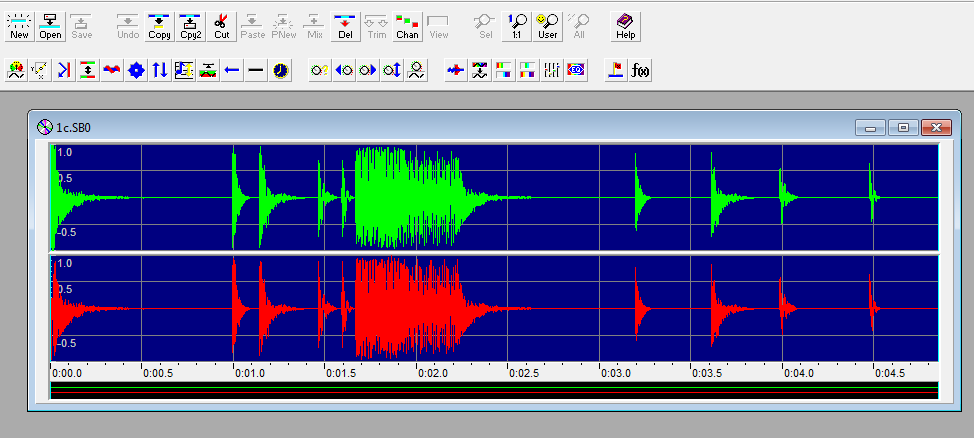Click the Chan channel selection button
Screen dimensions: 974x438
407,27
